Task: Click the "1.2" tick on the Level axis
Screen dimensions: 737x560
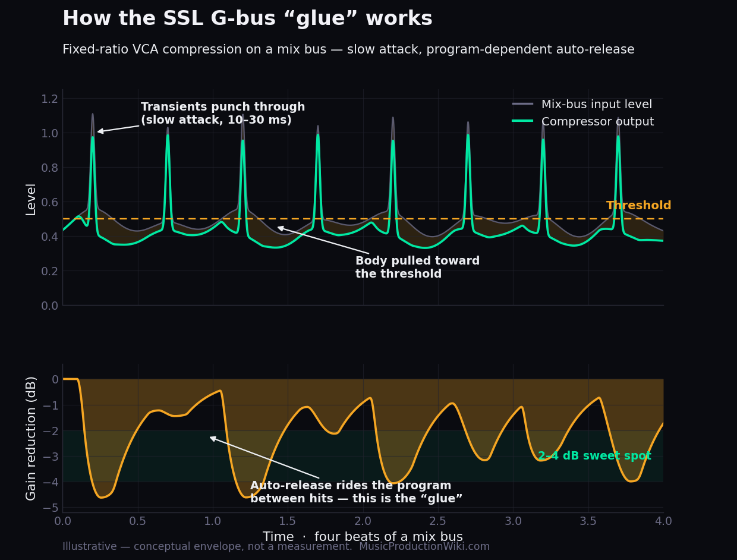Action: [49, 99]
